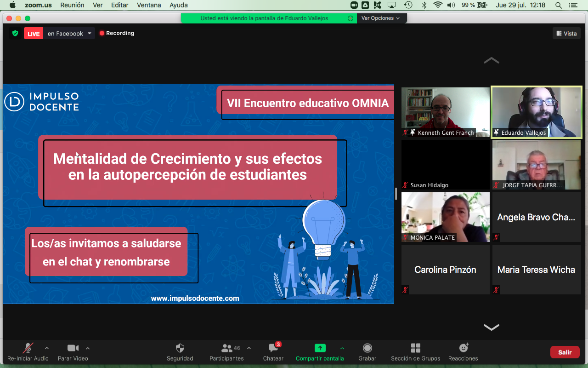The image size is (588, 368).
Task: Open the Reacciones emoji icon
Action: click(x=463, y=348)
